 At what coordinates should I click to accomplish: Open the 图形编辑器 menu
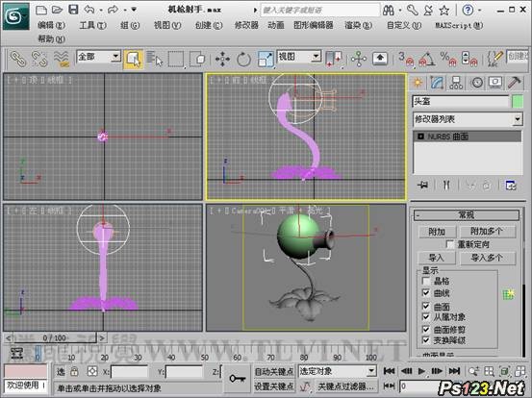[314, 25]
